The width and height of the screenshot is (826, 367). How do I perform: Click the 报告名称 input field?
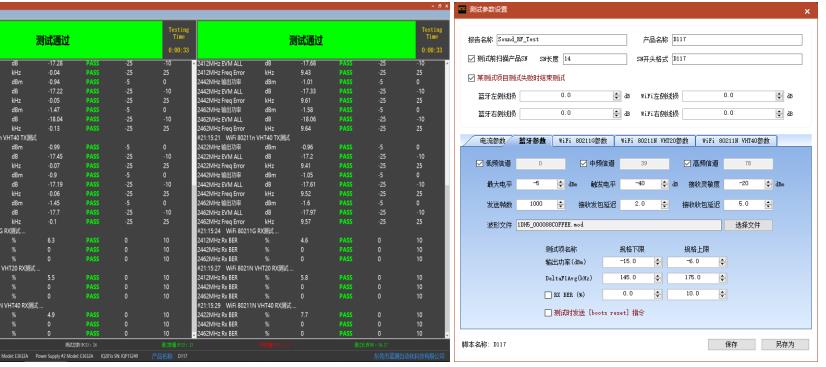tap(562, 39)
